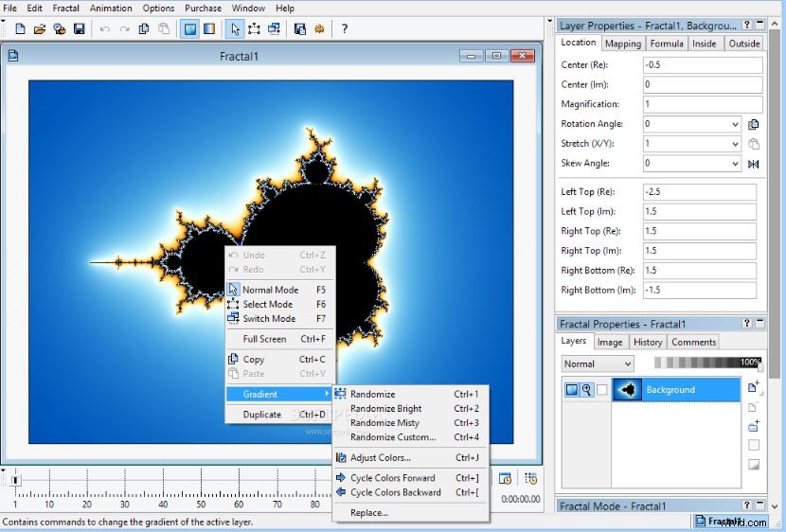Choose Full Screen in the context menu
This screenshot has height=532, width=786.
[279, 339]
